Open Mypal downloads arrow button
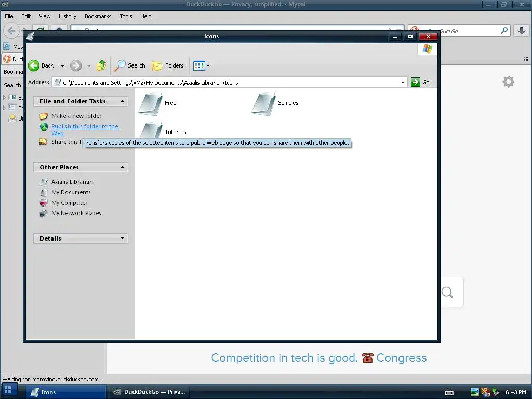 tap(522, 31)
